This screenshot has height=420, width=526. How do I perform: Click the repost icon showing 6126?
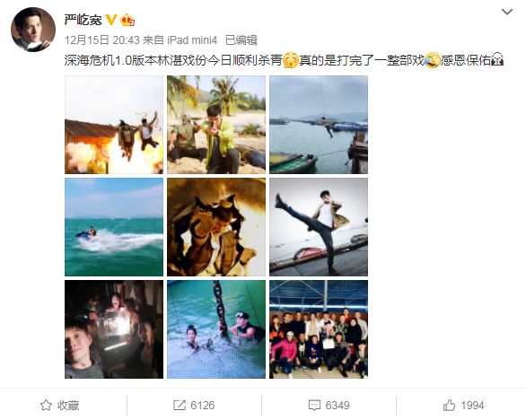pos(180,406)
